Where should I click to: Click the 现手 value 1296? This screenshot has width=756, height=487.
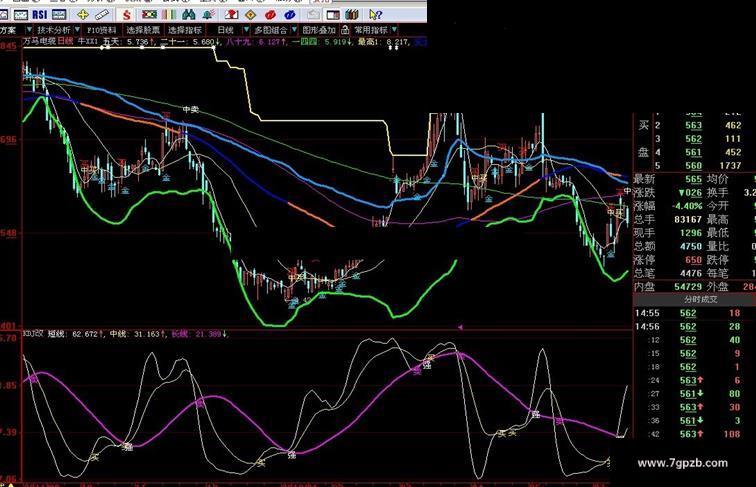tap(690, 233)
